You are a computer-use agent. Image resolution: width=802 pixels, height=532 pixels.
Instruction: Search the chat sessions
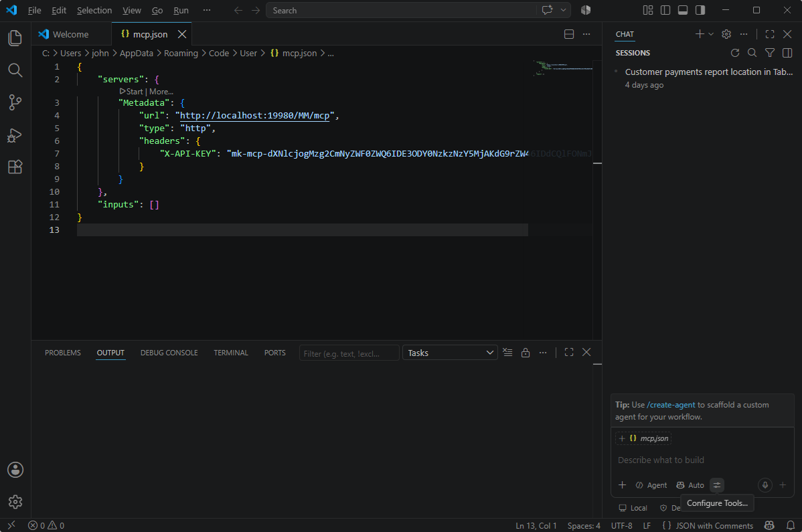[752, 53]
